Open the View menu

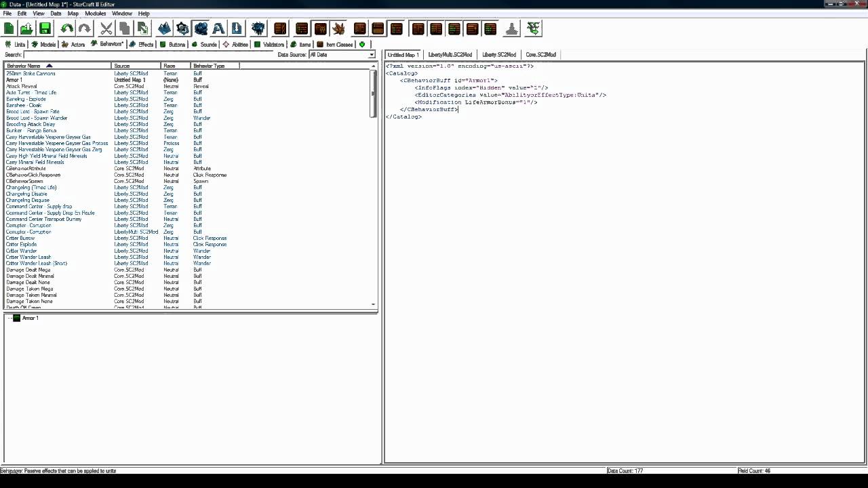pyautogui.click(x=39, y=14)
